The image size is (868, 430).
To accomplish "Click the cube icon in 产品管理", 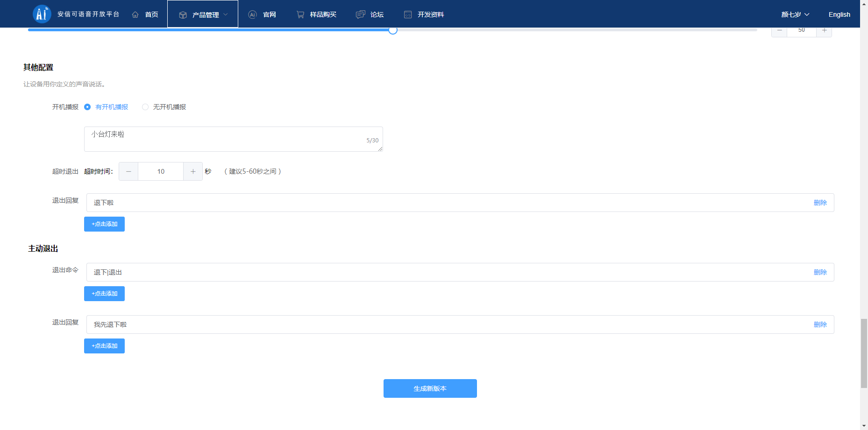I will click(x=183, y=15).
